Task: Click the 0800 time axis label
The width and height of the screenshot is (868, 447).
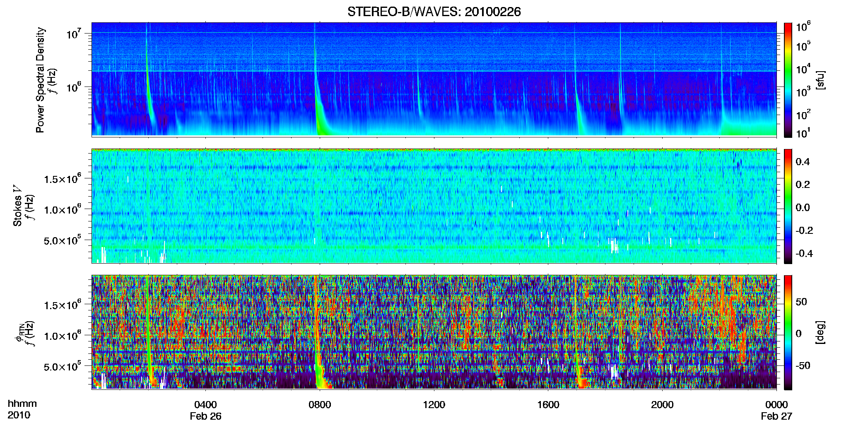Action: click(320, 404)
